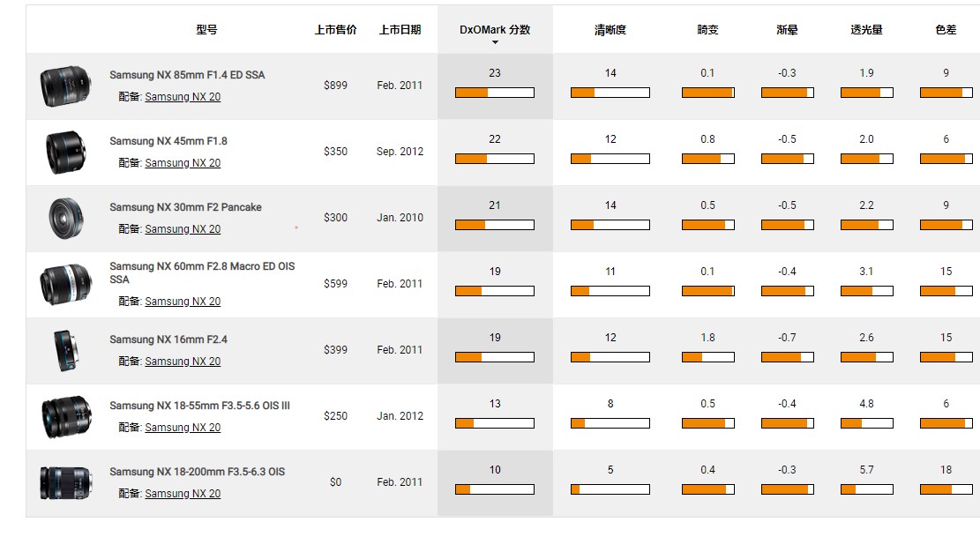Screen dimensions: 980x537
Task: Click the $350 price cell
Action: (335, 152)
